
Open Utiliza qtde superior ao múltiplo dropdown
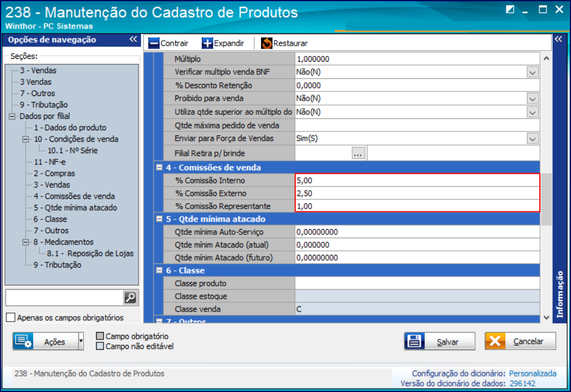pos(532,112)
